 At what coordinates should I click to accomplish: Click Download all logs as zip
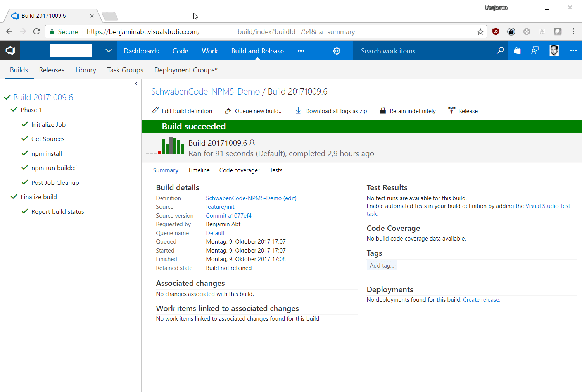pyautogui.click(x=331, y=111)
